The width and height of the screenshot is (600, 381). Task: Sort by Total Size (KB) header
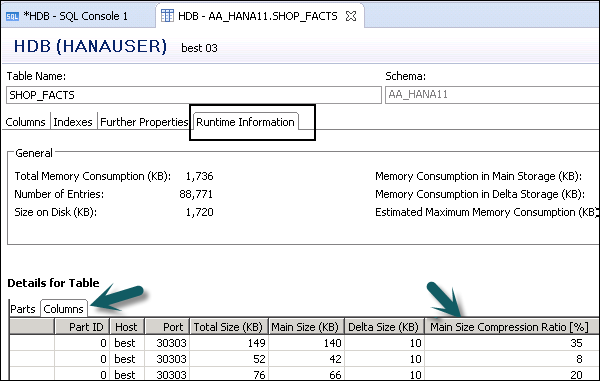pyautogui.click(x=229, y=327)
